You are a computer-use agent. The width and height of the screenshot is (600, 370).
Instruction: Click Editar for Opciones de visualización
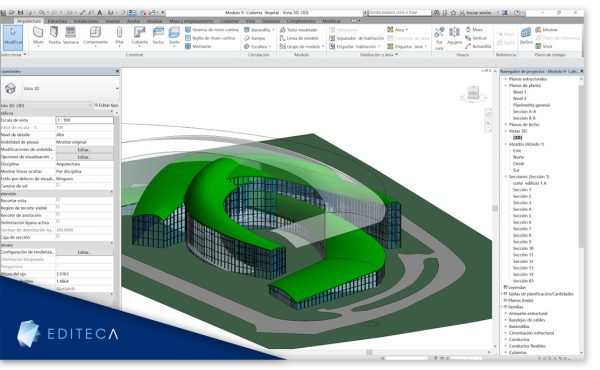(84, 157)
